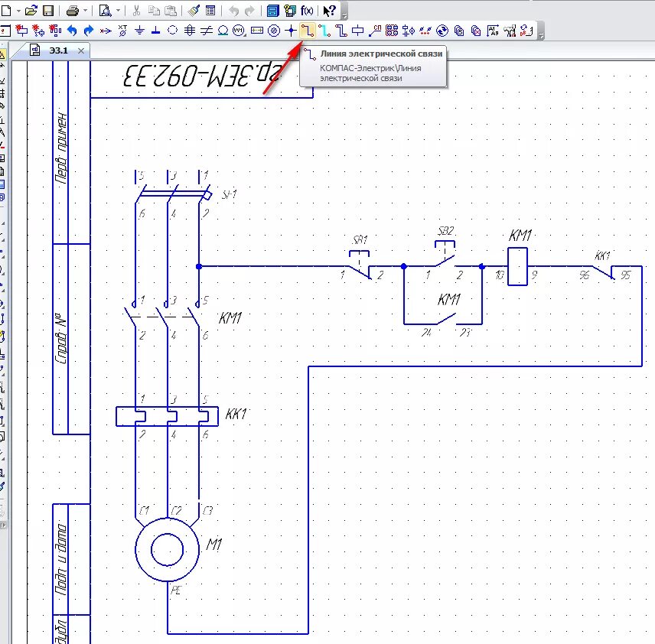Select the geometry triangle icon in left panel

pyautogui.click(x=2, y=55)
